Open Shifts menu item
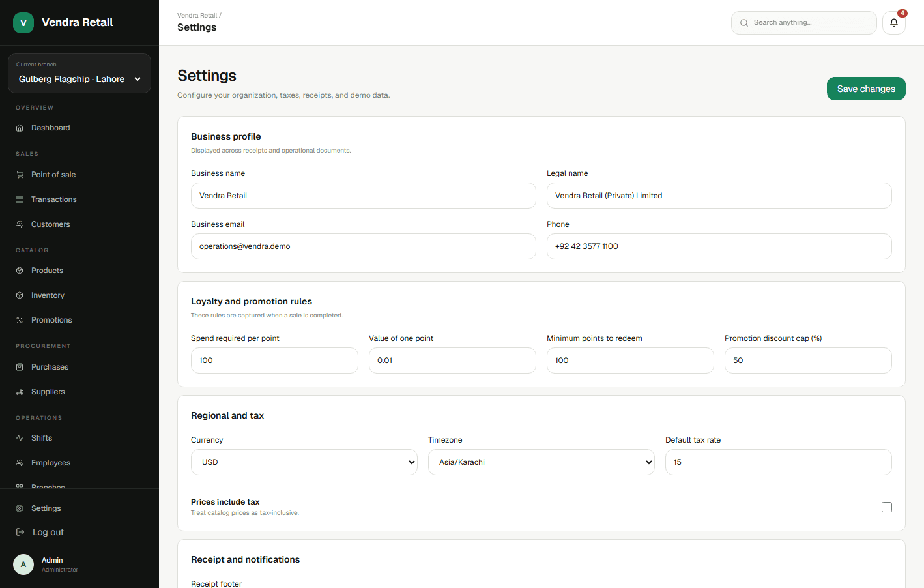 pyautogui.click(x=79, y=438)
